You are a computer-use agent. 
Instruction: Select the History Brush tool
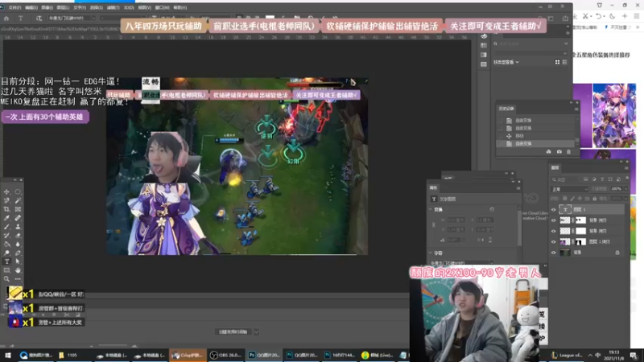6,235
